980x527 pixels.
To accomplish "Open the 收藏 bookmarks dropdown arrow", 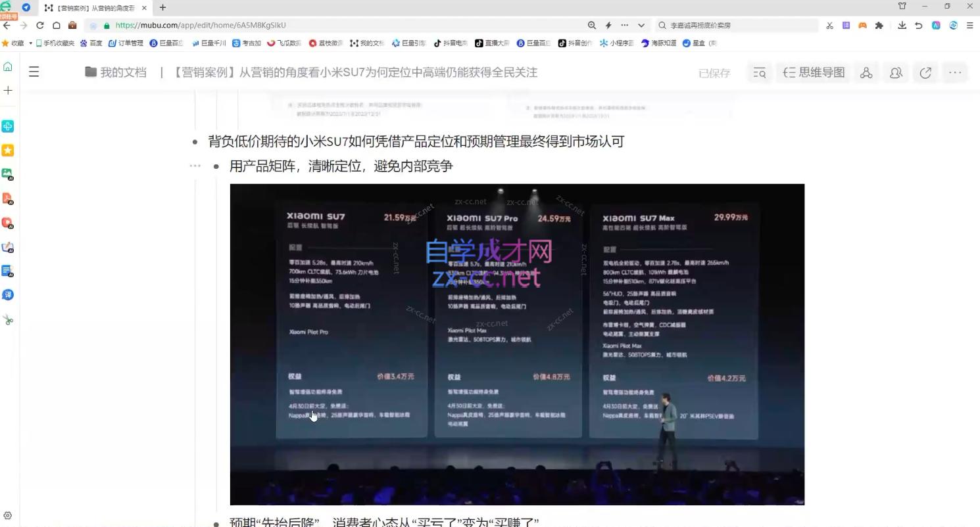I will 30,43.
